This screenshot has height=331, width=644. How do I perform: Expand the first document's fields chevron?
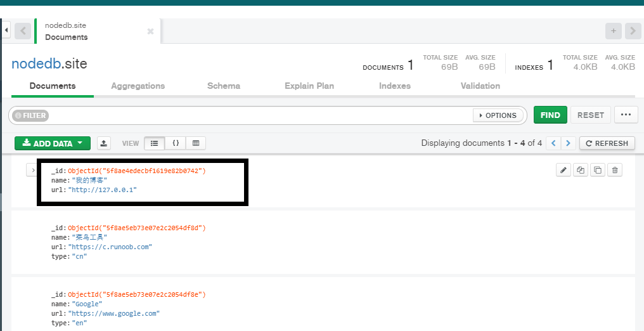click(x=33, y=171)
